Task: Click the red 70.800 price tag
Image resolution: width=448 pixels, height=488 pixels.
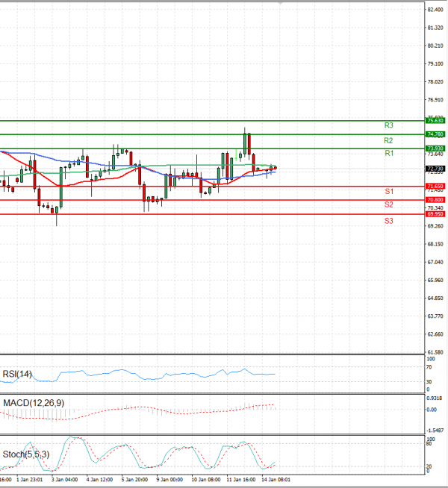Action: click(435, 200)
